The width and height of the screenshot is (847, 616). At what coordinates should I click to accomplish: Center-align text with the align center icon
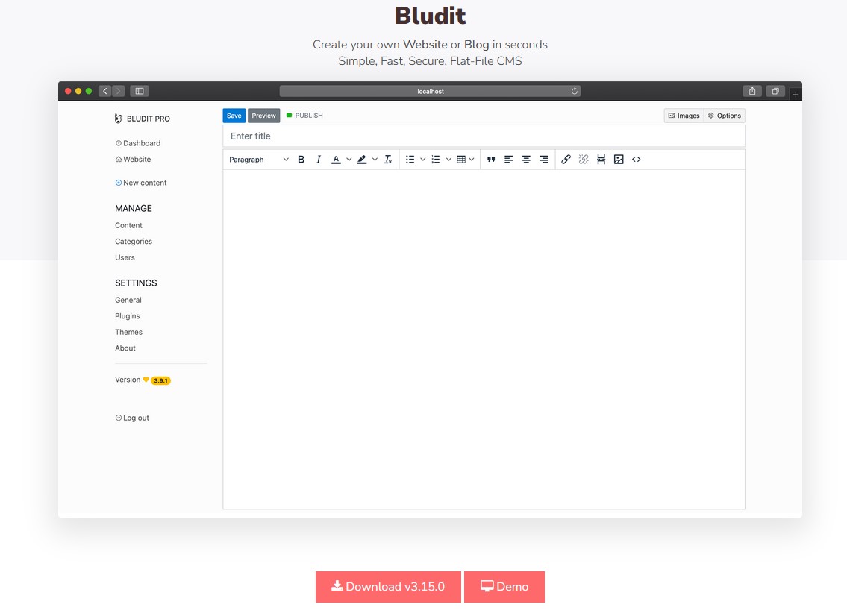click(526, 160)
